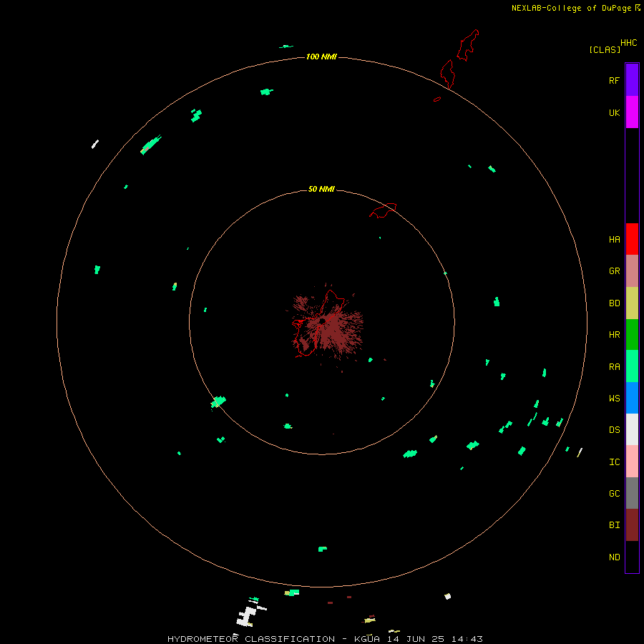Click the GR legend label
The image size is (644, 644).
[x=614, y=271]
